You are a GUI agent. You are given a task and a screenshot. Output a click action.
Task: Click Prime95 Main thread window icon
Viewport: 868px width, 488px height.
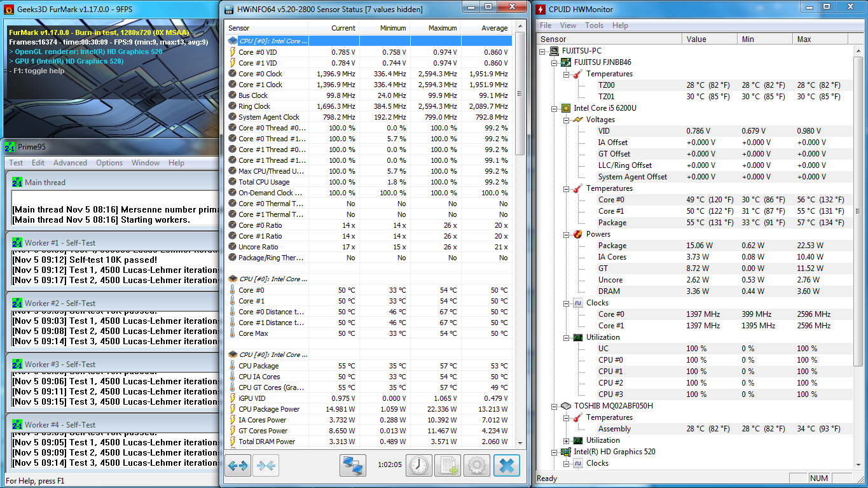point(18,183)
